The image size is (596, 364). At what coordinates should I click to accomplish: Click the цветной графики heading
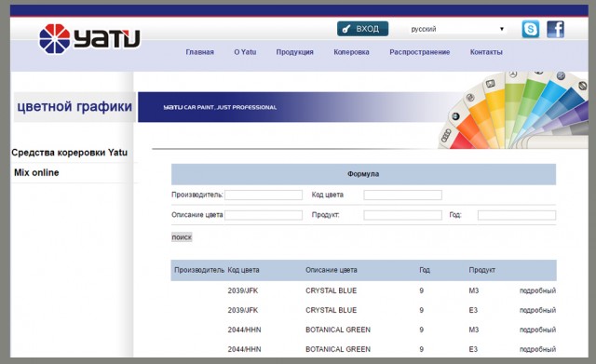[x=74, y=107]
